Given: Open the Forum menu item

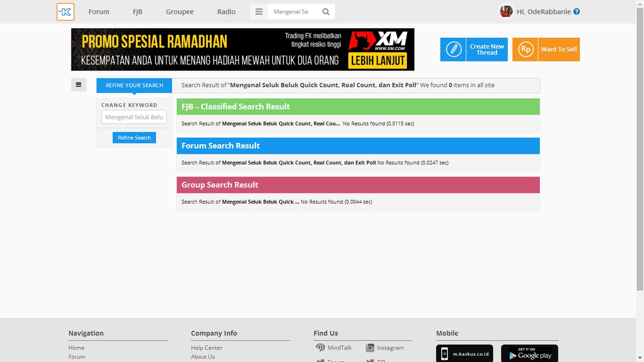Looking at the screenshot, I should [99, 12].
